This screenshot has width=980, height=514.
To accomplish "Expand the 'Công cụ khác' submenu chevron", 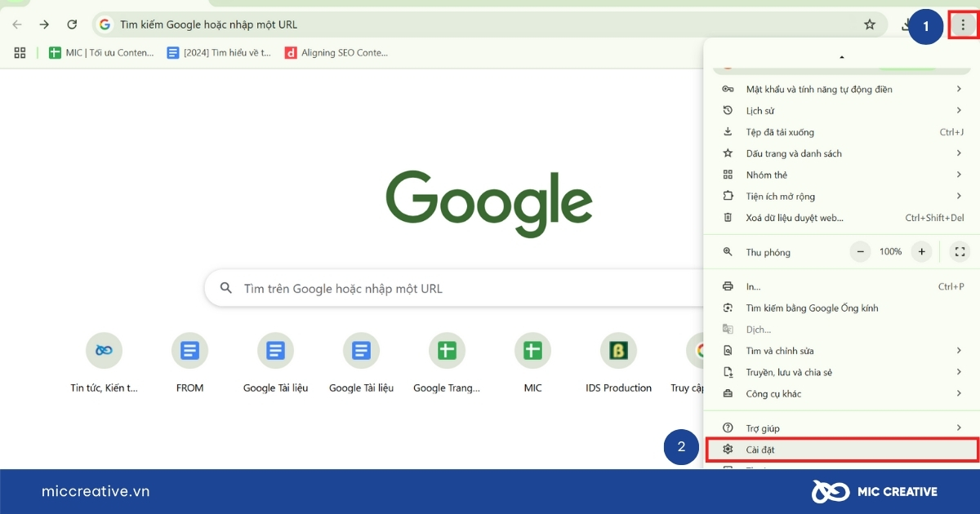I will click(x=959, y=393).
